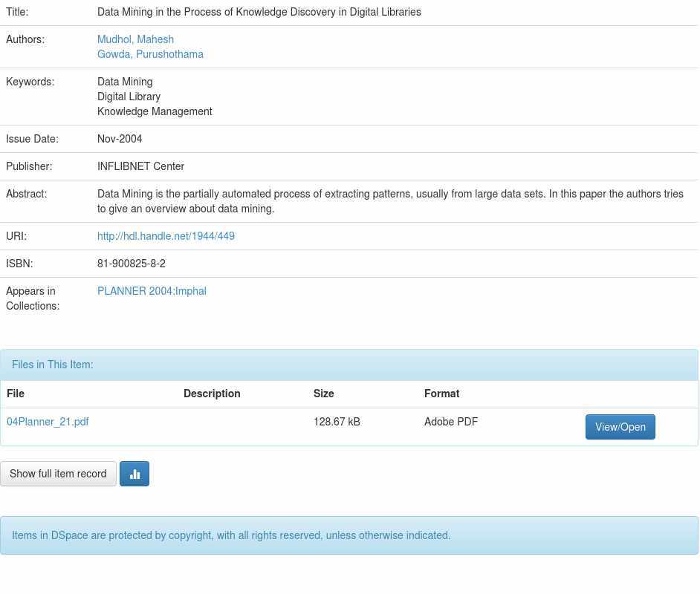Click the DSpace copyright notice text
Image resolution: width=700 pixels, height=594 pixels.
click(x=231, y=535)
